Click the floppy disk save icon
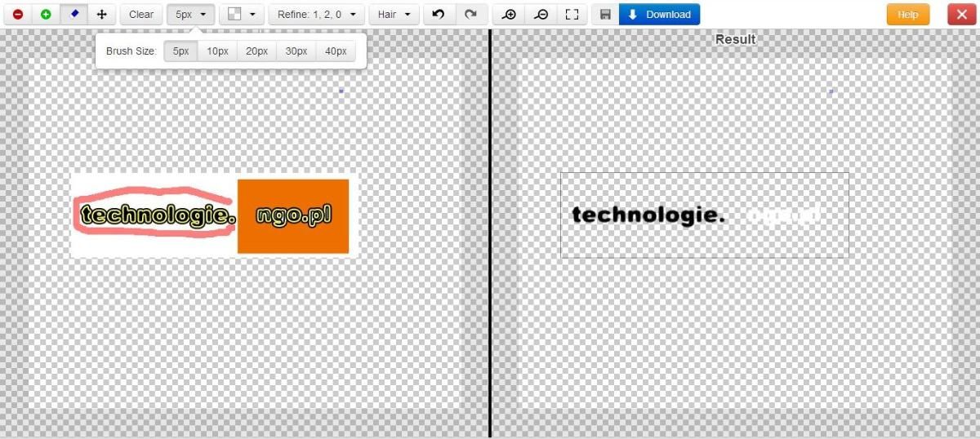The width and height of the screenshot is (980, 439). click(605, 15)
